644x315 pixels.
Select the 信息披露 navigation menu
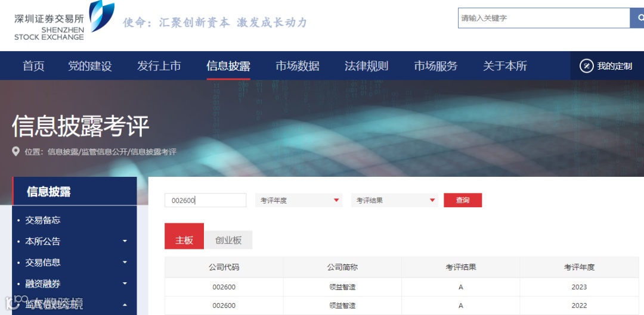click(x=228, y=66)
